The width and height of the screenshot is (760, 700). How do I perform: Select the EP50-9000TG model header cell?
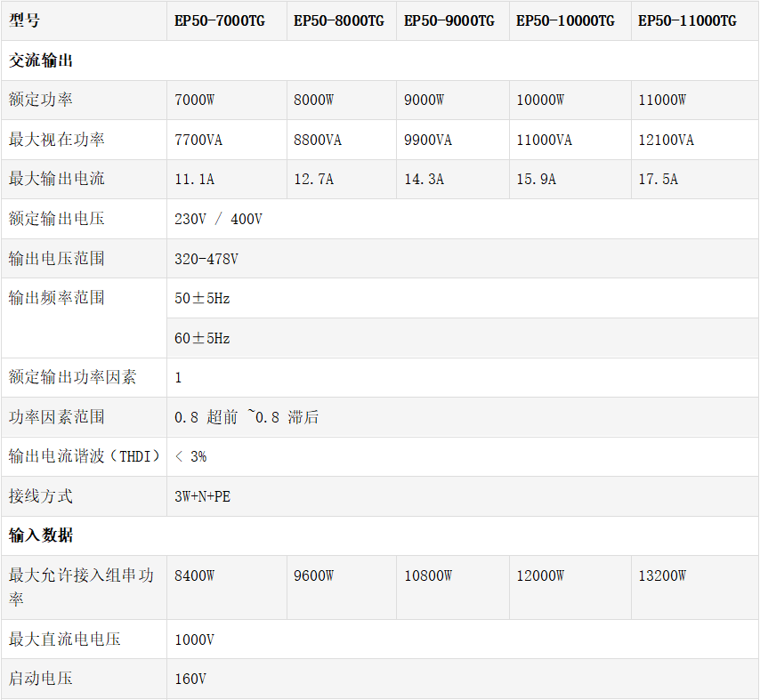click(449, 21)
